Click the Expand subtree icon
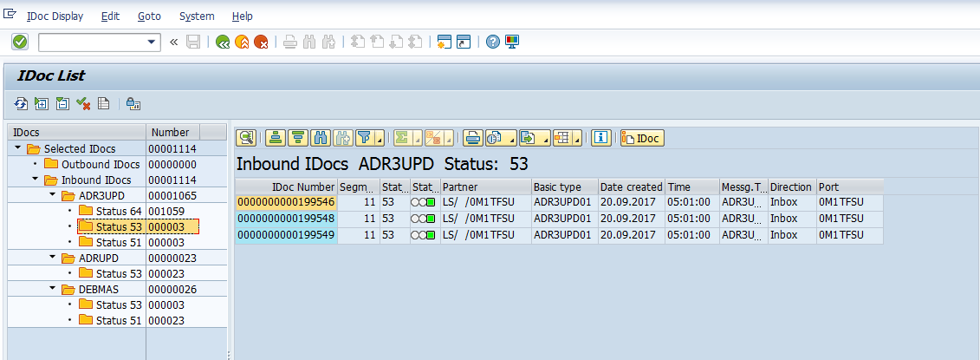Screen dimensions: 980x360 pos(42,104)
